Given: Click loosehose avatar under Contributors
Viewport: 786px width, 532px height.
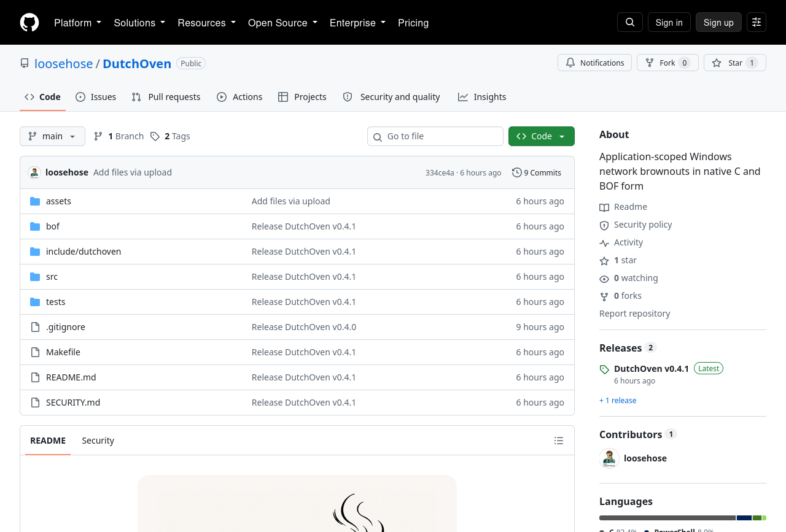Looking at the screenshot, I should [x=609, y=458].
